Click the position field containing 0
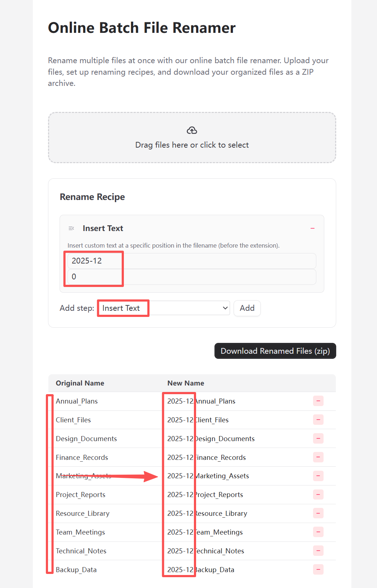 [192, 277]
